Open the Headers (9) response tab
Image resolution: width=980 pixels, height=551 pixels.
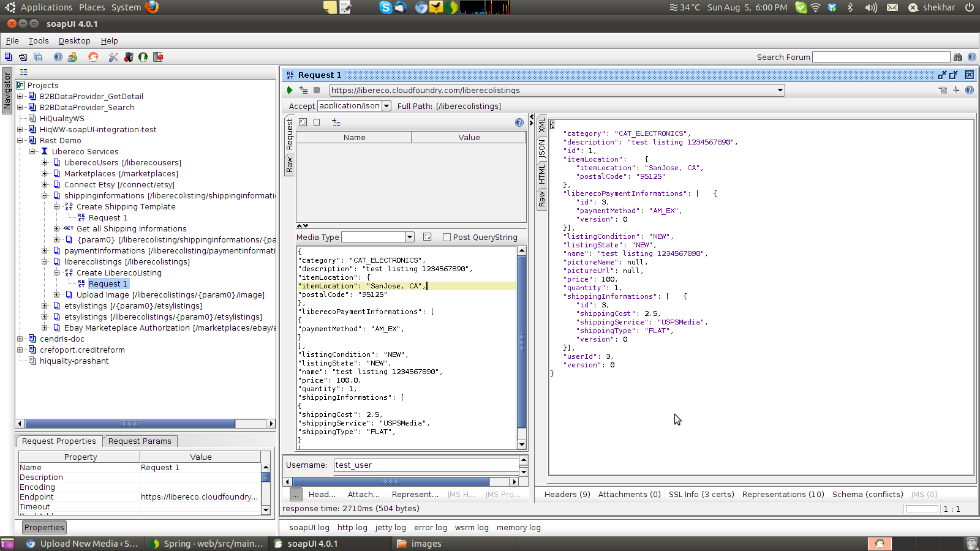click(567, 495)
